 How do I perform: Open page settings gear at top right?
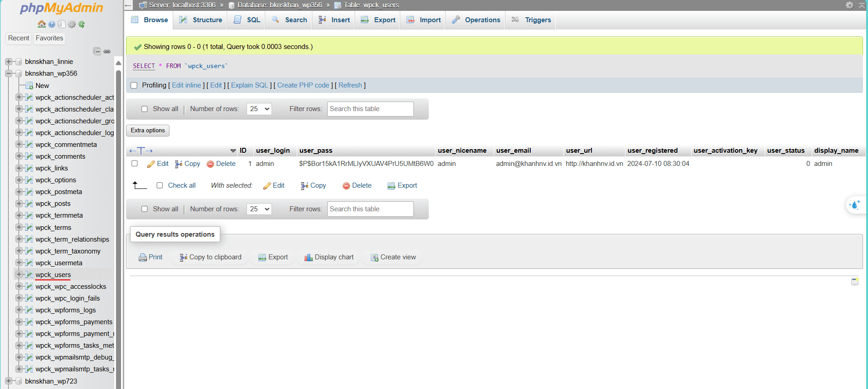tap(849, 5)
